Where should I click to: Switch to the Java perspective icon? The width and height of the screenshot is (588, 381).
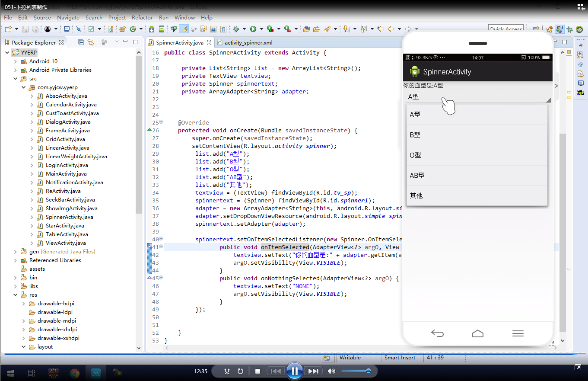coord(559,29)
